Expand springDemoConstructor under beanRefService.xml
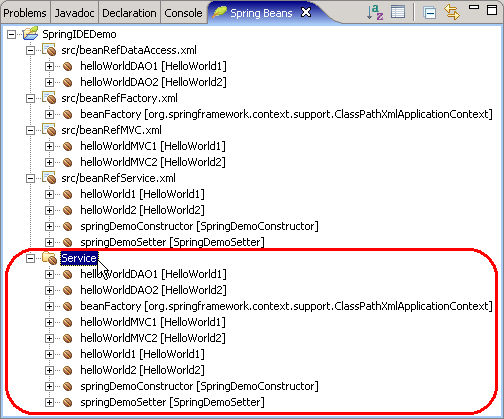504x419 pixels. (x=49, y=226)
